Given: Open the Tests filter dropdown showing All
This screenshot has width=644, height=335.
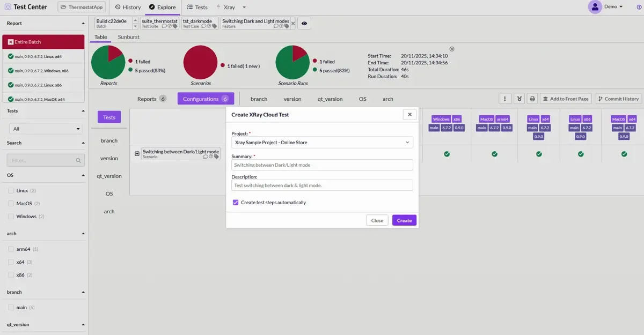Looking at the screenshot, I should point(45,129).
